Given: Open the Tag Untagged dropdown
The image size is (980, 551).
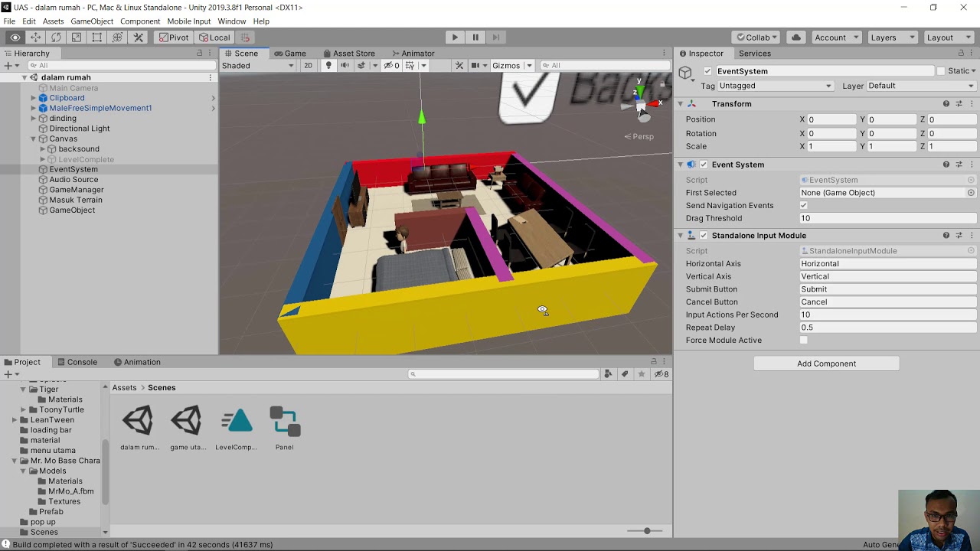Looking at the screenshot, I should [x=776, y=86].
